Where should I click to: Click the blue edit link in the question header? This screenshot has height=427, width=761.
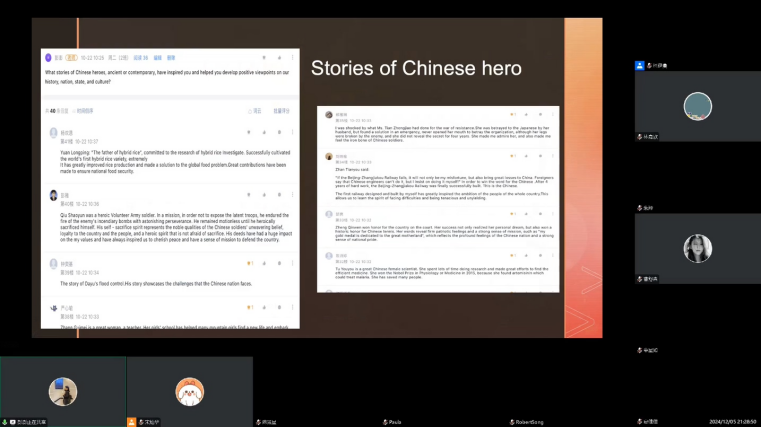[156, 58]
